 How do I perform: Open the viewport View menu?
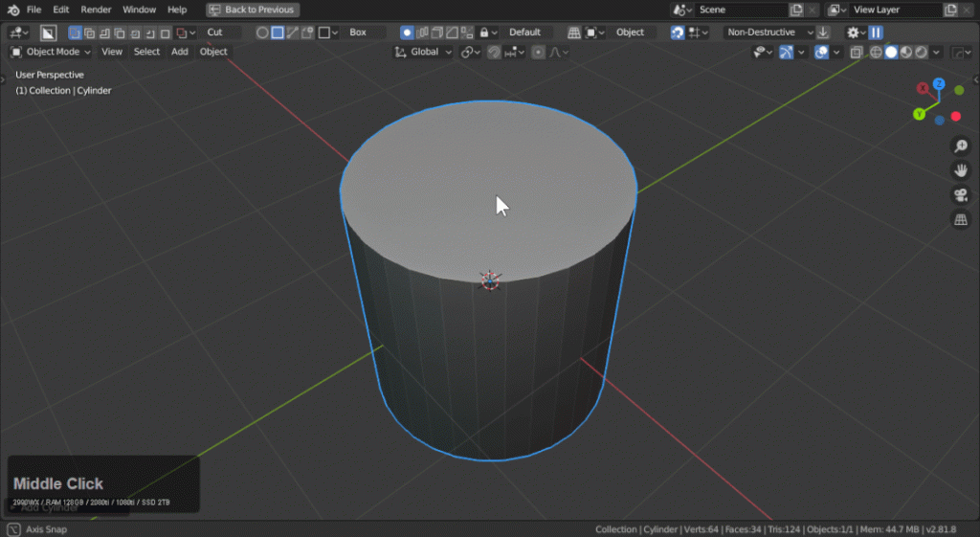tap(112, 52)
